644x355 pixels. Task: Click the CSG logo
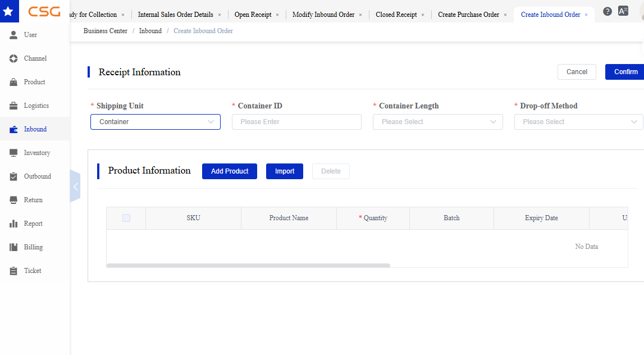click(44, 11)
